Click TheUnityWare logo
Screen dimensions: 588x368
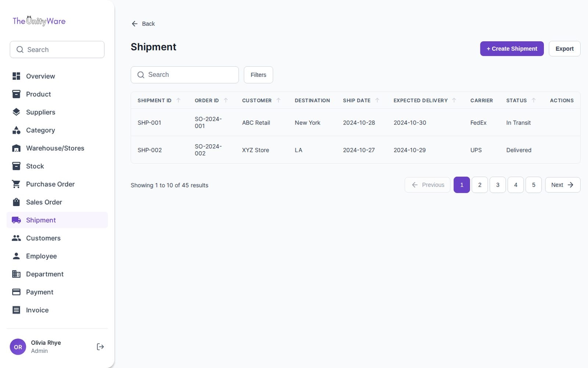39,21
